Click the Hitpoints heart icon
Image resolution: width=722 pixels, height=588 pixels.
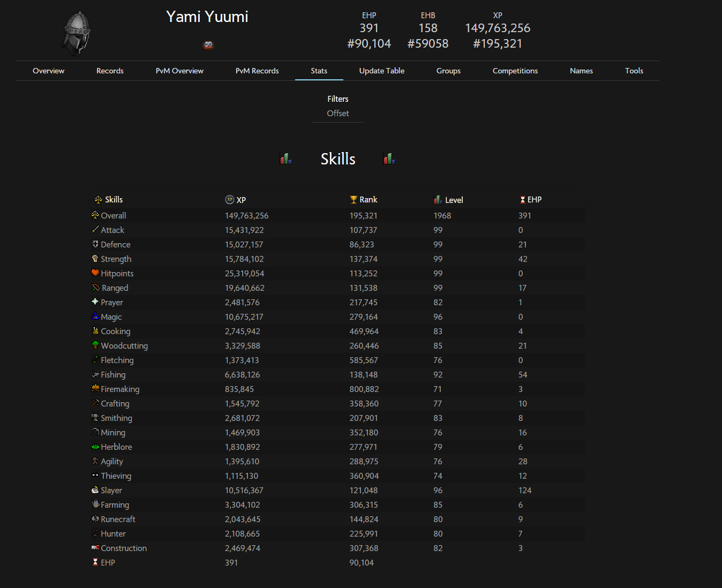click(x=95, y=273)
